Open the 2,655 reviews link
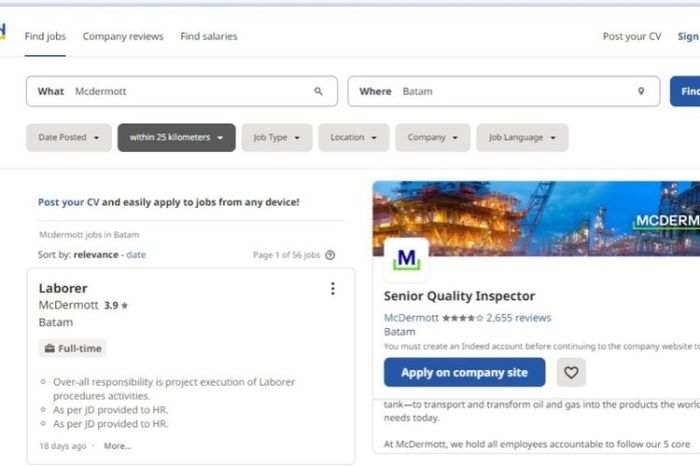700x466 pixels. click(x=519, y=318)
